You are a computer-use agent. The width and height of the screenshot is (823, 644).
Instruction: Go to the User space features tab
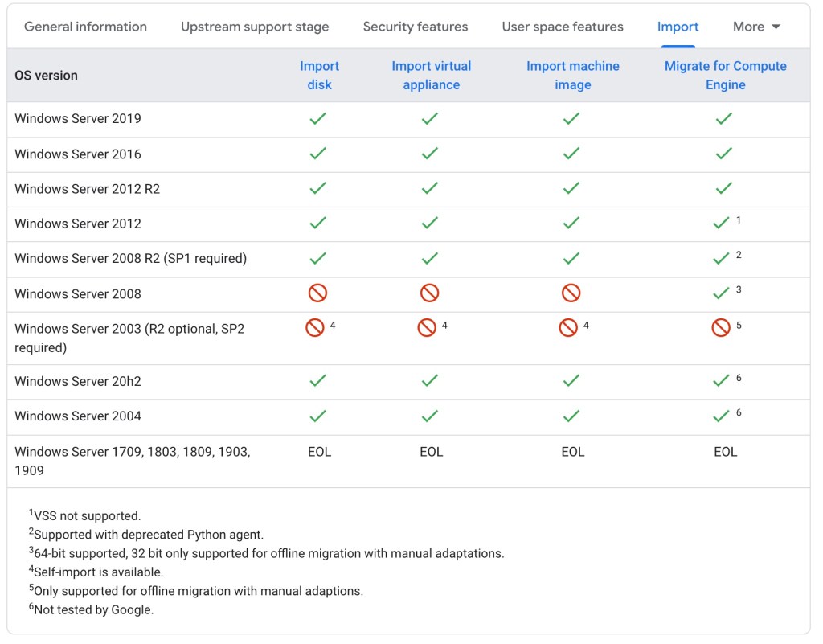(x=563, y=27)
